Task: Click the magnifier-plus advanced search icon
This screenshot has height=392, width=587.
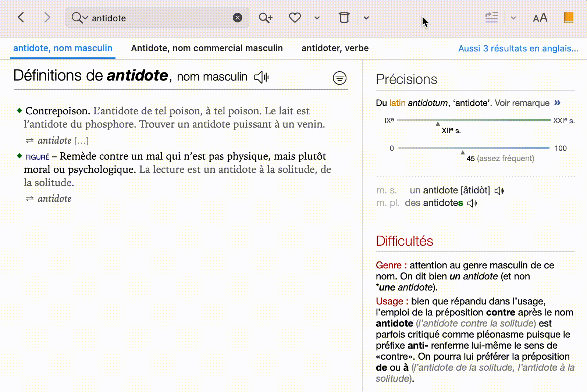Action: [266, 18]
